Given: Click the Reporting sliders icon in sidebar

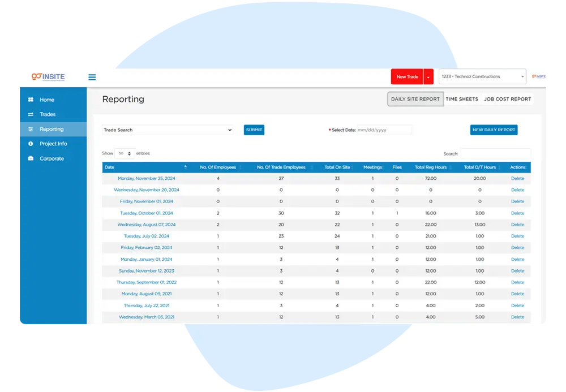Looking at the screenshot, I should [31, 130].
